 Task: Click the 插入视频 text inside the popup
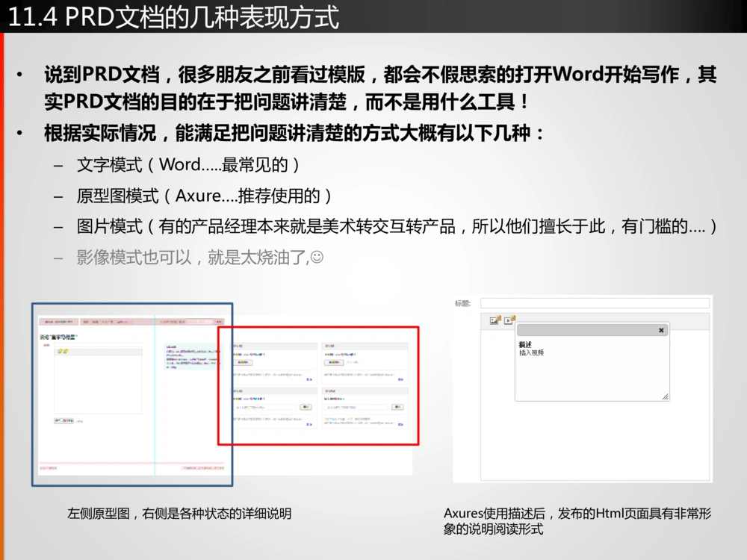pos(531,352)
